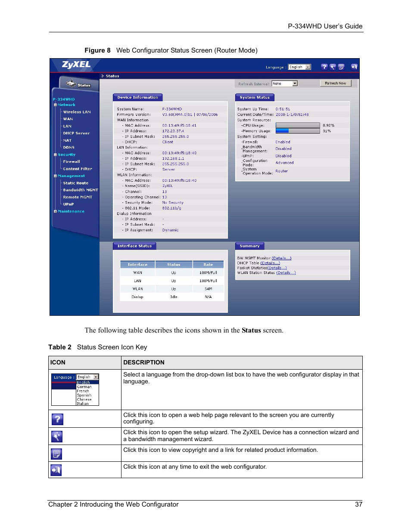Open the About copyright icon in the header
The image size is (411, 532).
point(341,67)
